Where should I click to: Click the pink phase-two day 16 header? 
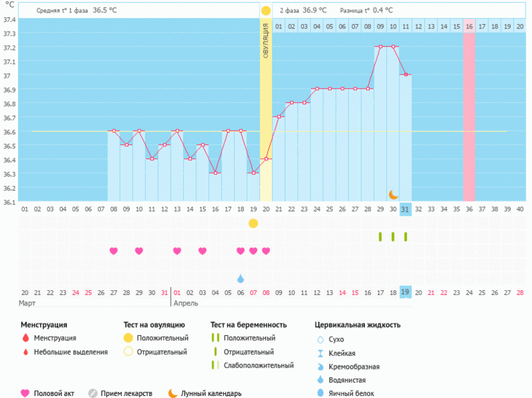469,26
